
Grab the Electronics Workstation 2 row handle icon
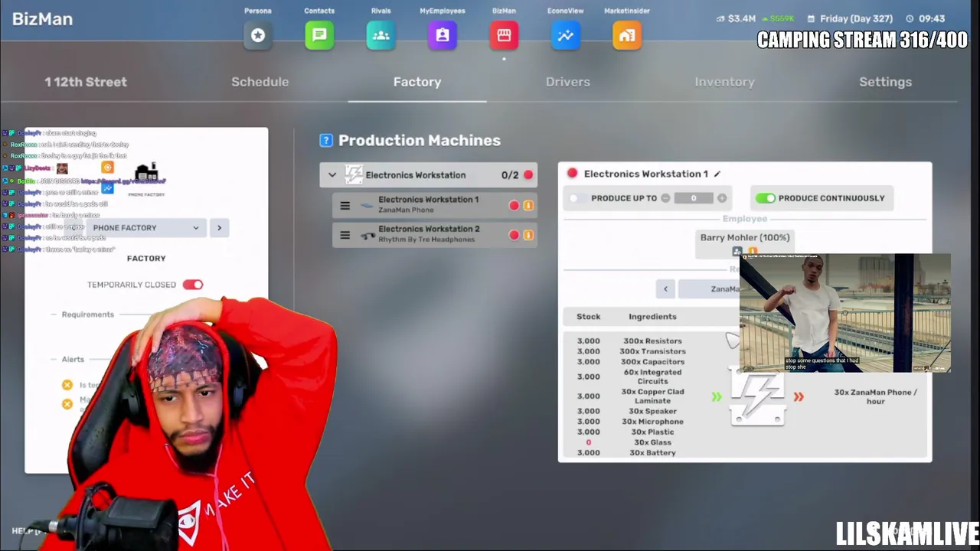pos(345,235)
